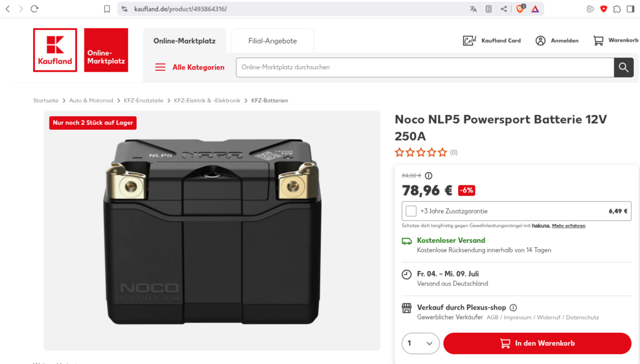The width and height of the screenshot is (640, 364).
Task: Add the item with In den Warenkorb
Action: click(x=537, y=343)
